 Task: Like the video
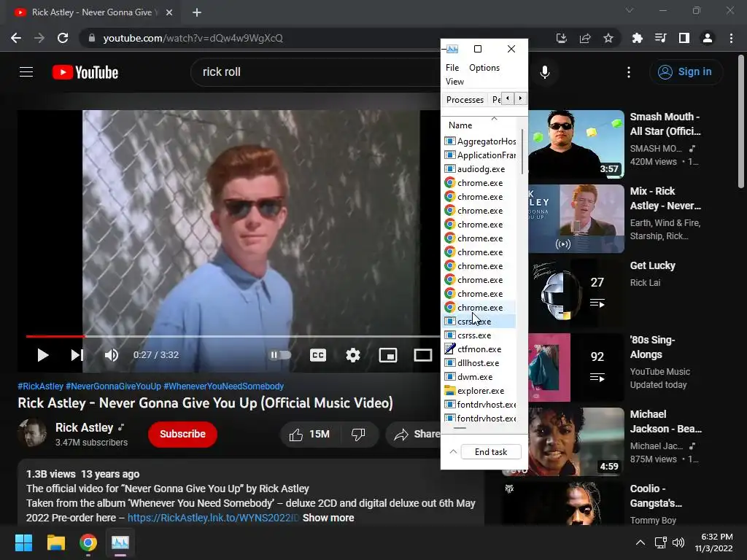[x=309, y=435]
